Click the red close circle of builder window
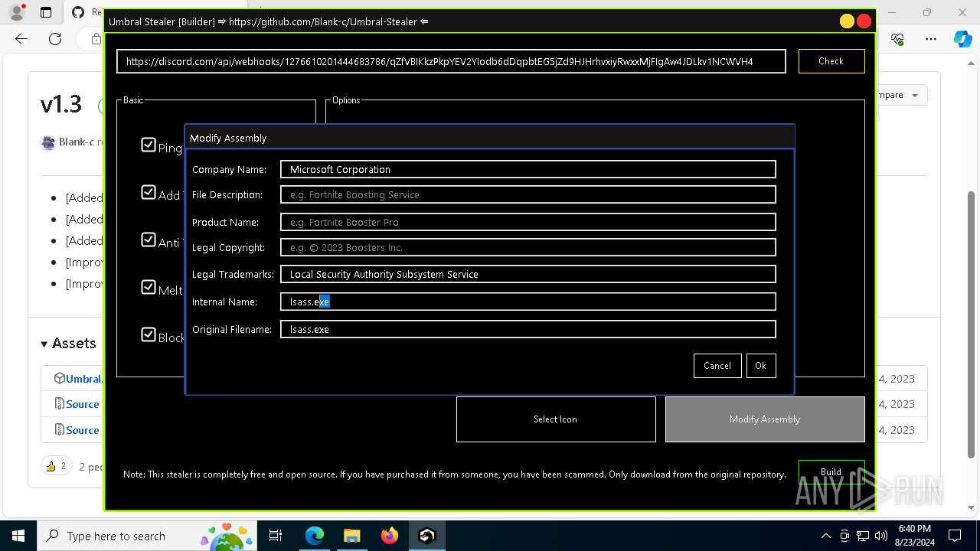 [864, 21]
